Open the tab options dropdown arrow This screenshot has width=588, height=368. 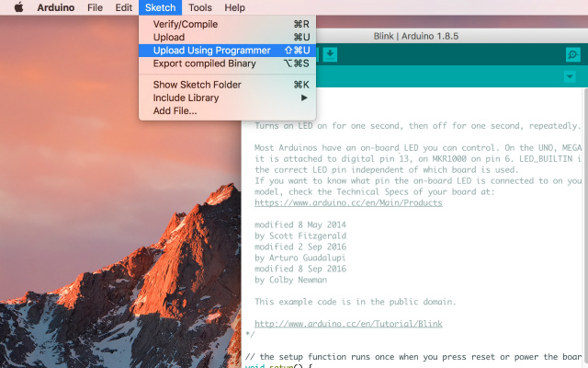tap(570, 77)
